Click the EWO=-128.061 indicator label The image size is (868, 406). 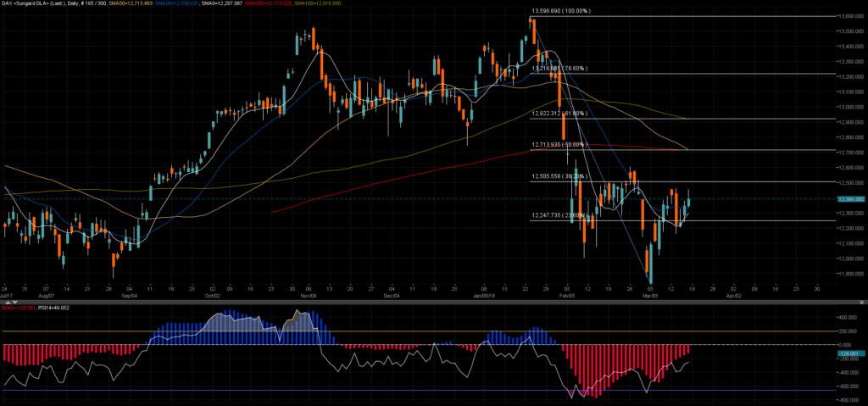[x=17, y=306]
